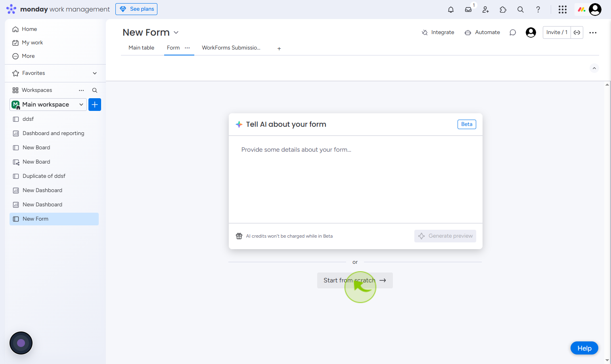611x364 pixels.
Task: Open the Help button
Action: point(584,348)
